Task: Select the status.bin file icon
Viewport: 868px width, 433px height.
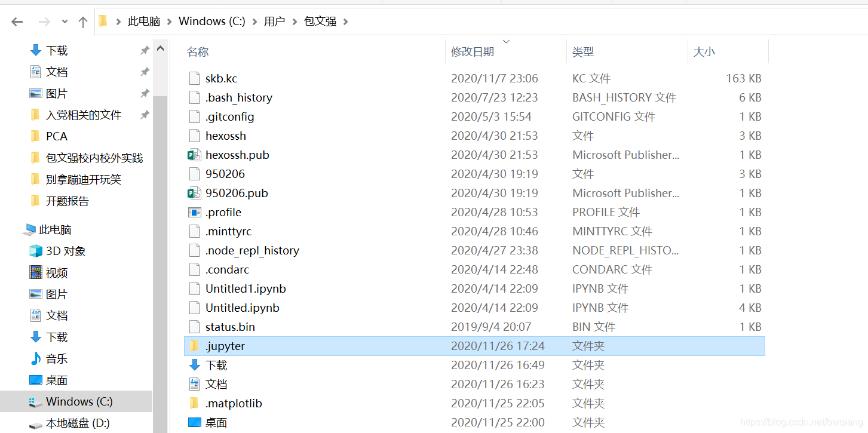Action: (x=194, y=327)
